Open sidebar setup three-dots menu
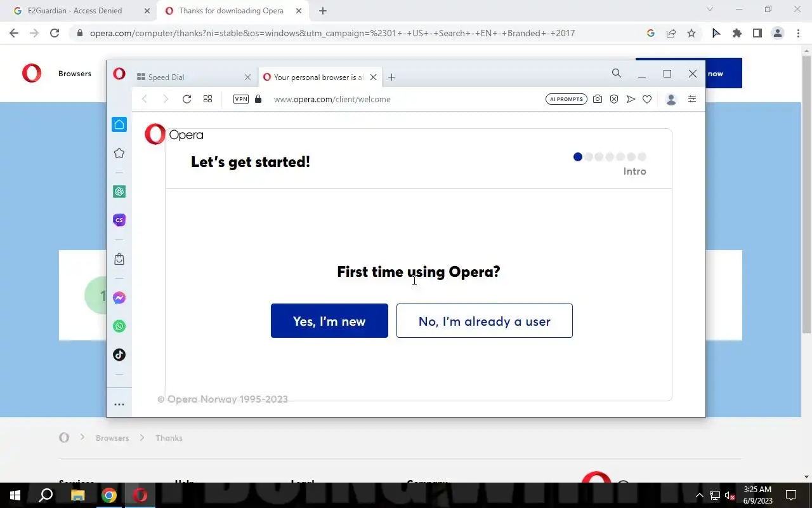This screenshot has height=508, width=812. point(119,404)
